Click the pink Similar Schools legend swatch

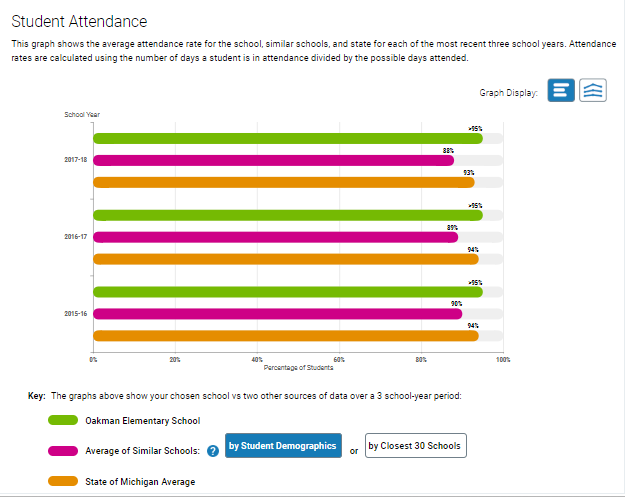point(65,451)
